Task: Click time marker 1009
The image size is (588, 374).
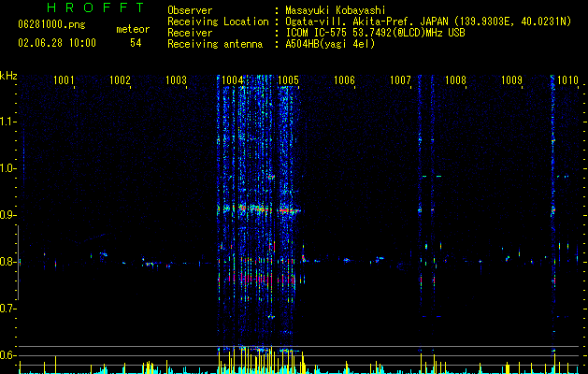Action: [512, 79]
